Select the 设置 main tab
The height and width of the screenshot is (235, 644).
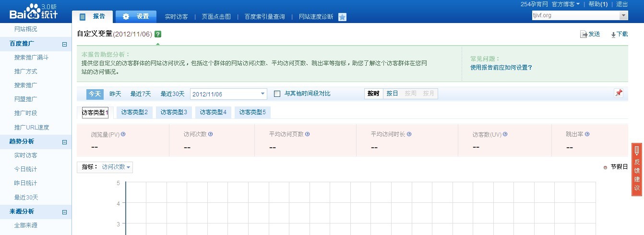coord(136,16)
